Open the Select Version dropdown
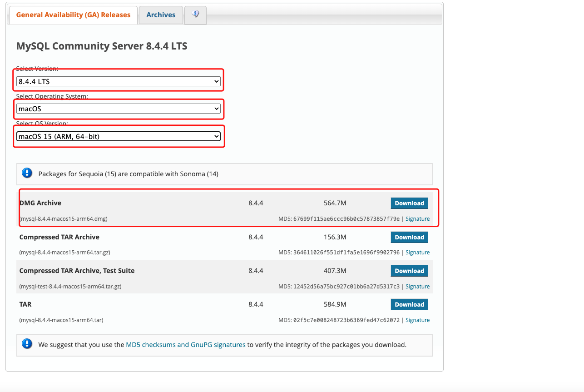 pyautogui.click(x=119, y=81)
